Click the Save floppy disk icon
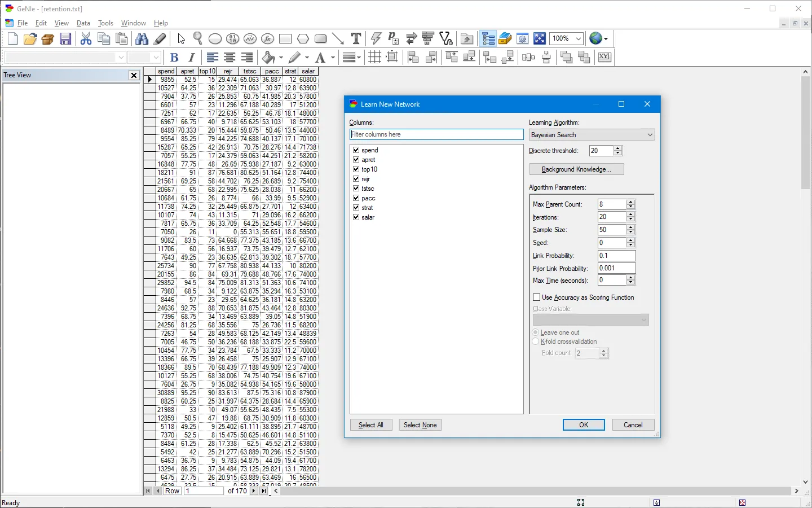812x508 pixels. (65, 39)
